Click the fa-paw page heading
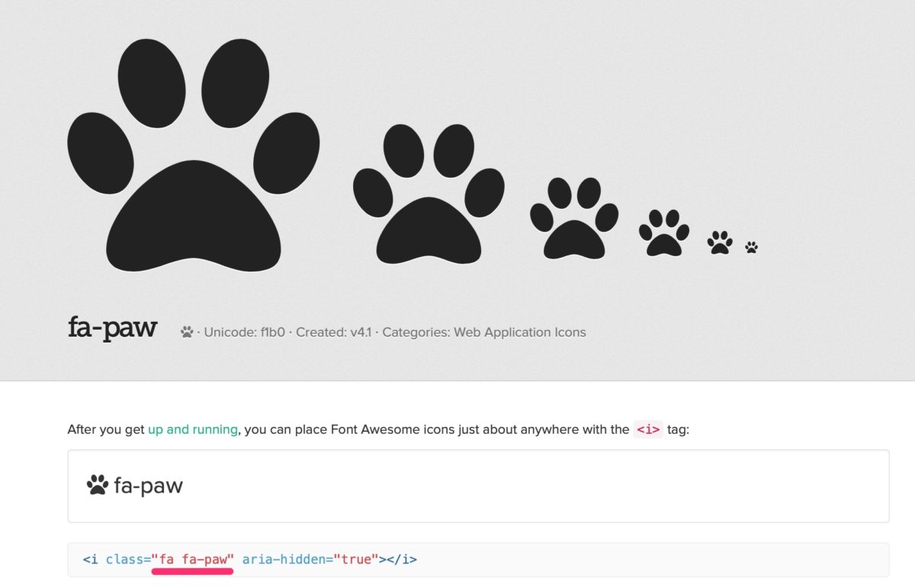Image resolution: width=915 pixels, height=588 pixels. 112,328
